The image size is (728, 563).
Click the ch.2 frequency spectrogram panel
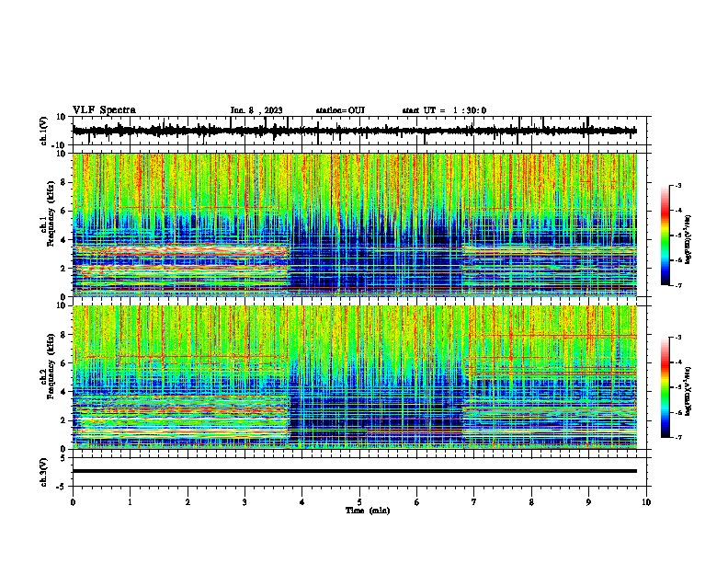tap(355, 377)
